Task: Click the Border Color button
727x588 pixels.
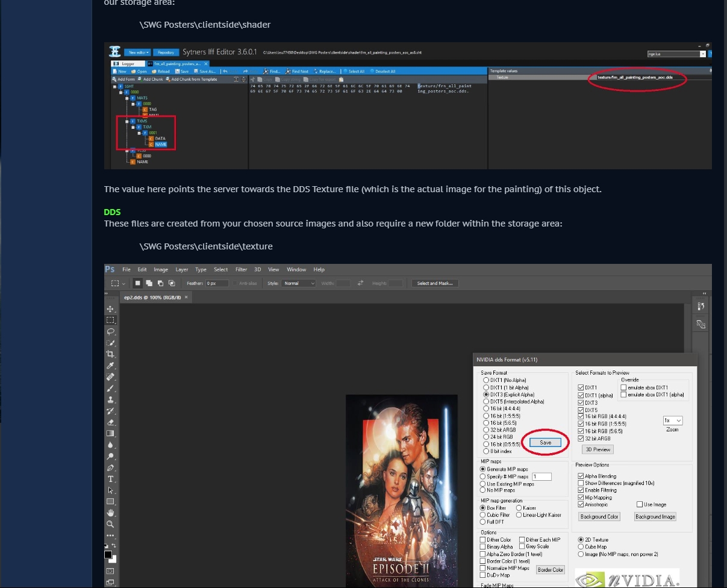Action: coord(551,569)
